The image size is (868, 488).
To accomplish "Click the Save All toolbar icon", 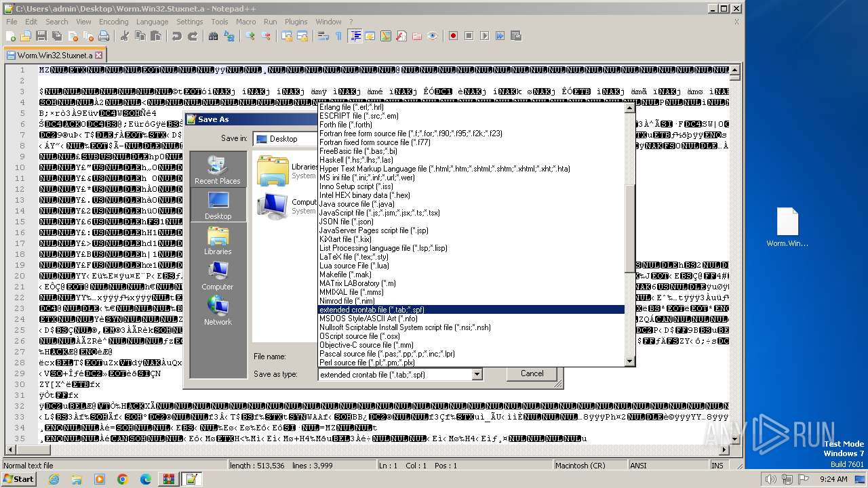I will 56,36.
